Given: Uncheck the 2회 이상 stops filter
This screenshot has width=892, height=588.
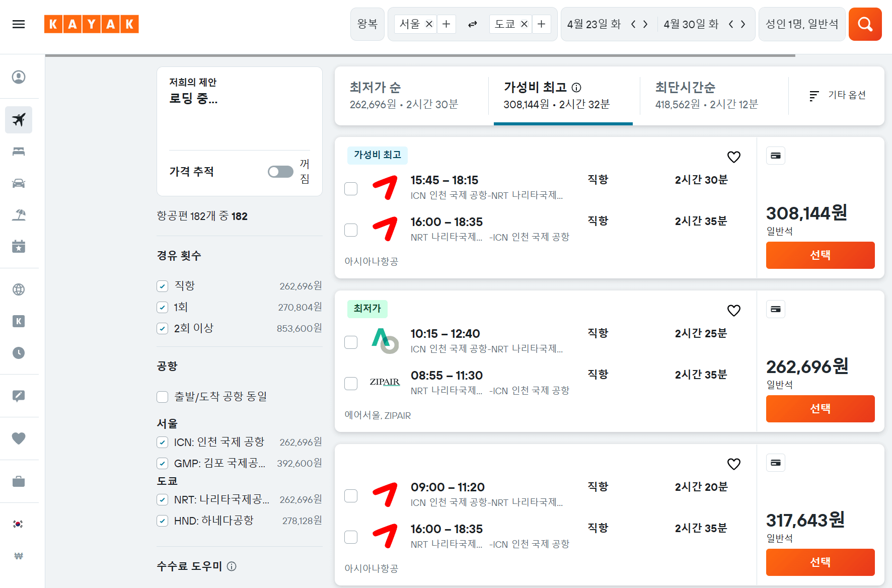Looking at the screenshot, I should point(162,329).
